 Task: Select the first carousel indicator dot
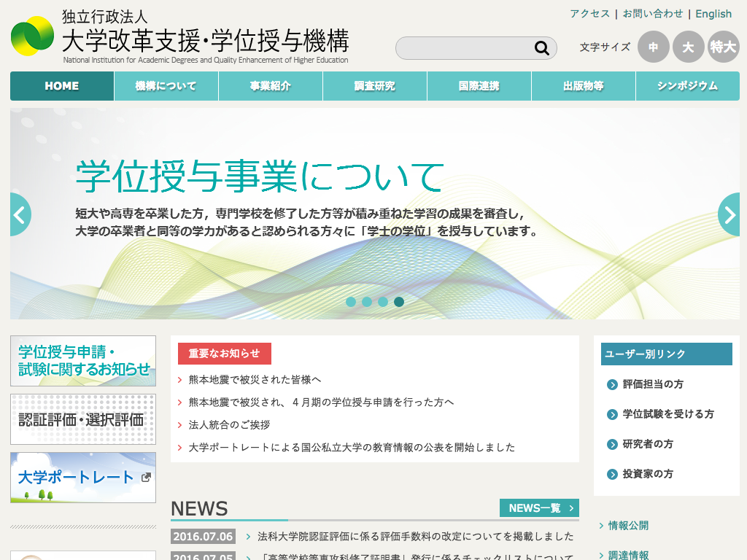351,302
